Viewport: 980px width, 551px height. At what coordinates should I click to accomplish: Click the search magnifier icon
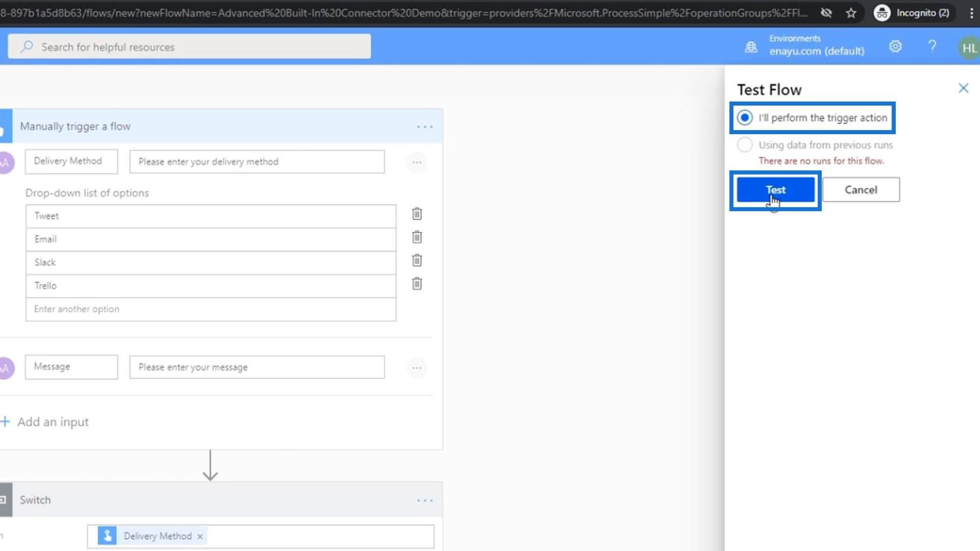27,47
